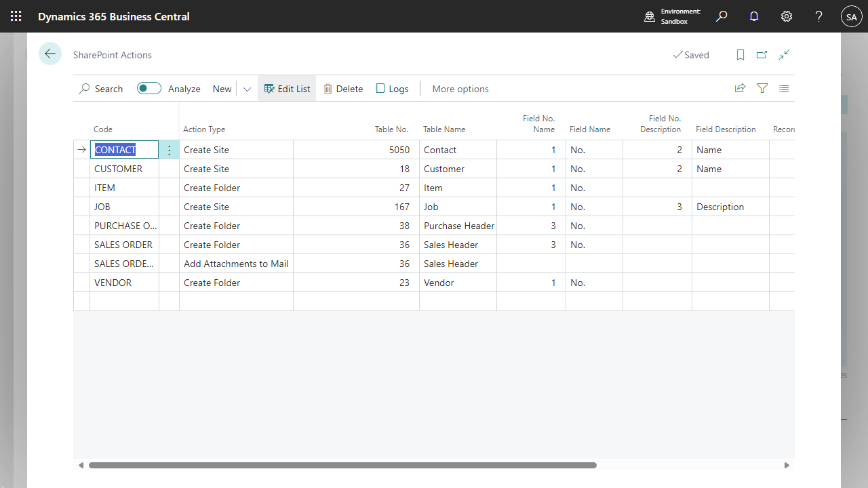The width and height of the screenshot is (868, 488).
Task: Click the Table No. column header
Action: [392, 129]
